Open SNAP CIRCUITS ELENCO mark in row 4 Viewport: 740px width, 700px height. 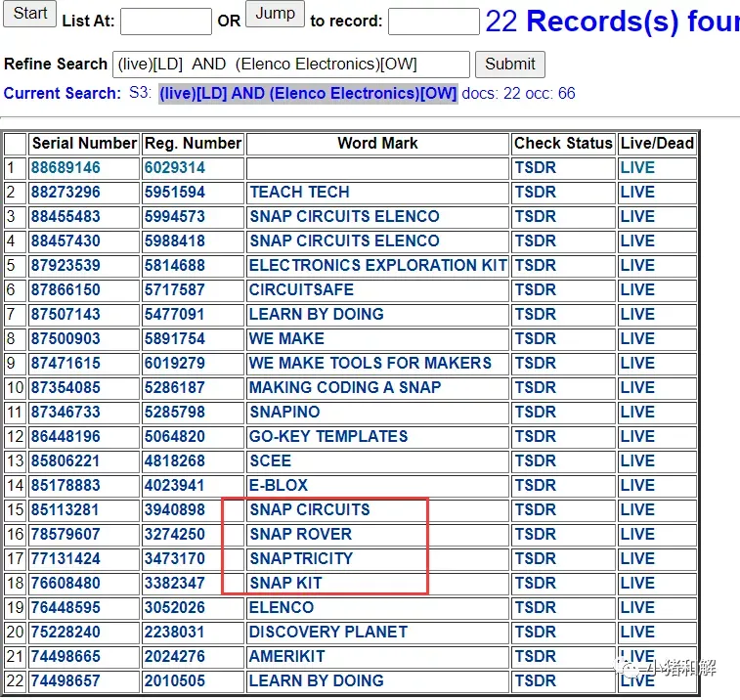point(344,241)
